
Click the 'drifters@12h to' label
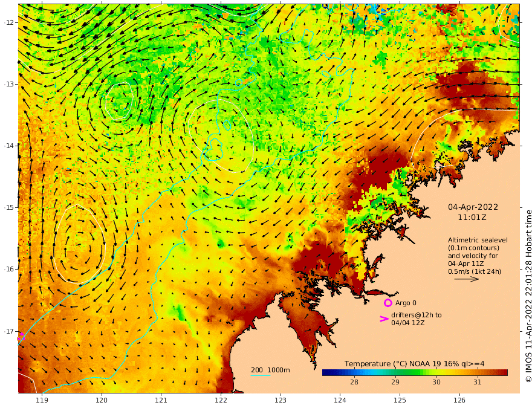pyautogui.click(x=417, y=315)
